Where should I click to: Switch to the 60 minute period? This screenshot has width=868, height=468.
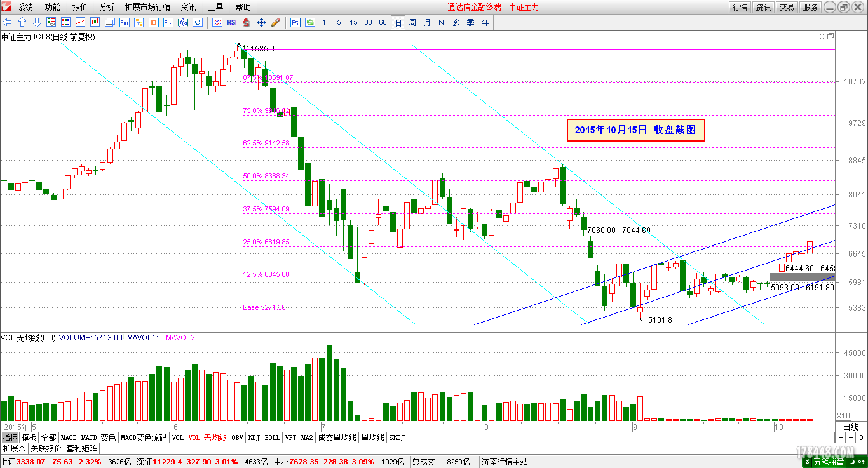[383, 22]
